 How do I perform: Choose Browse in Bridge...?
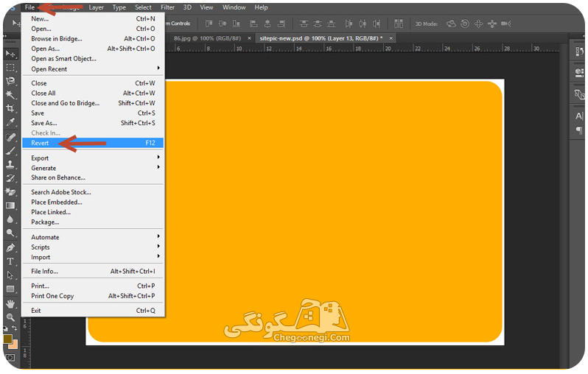click(x=93, y=38)
